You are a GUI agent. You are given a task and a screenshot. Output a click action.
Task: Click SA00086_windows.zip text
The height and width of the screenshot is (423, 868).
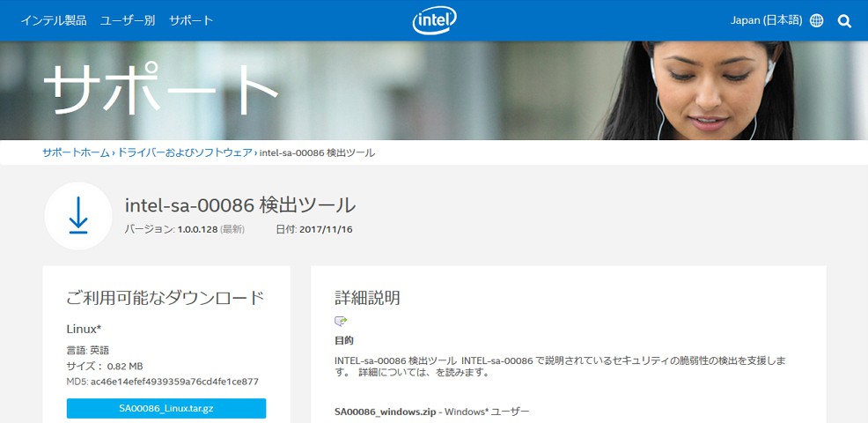[386, 412]
